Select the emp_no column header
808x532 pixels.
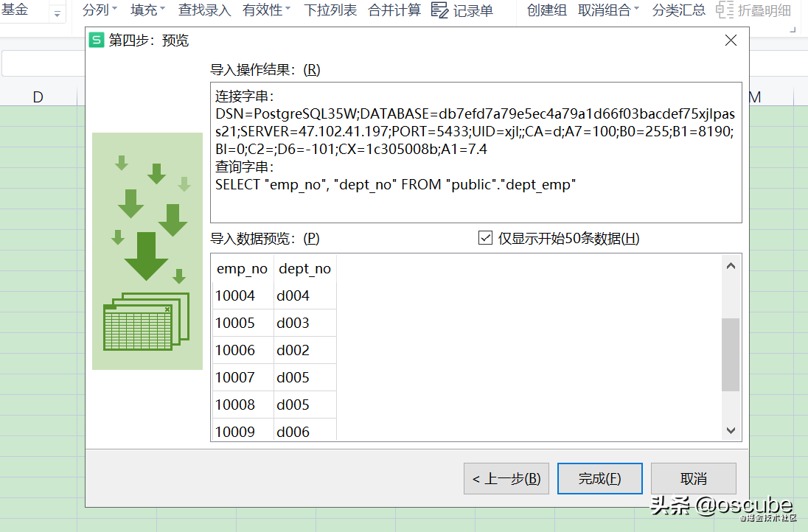click(x=243, y=268)
